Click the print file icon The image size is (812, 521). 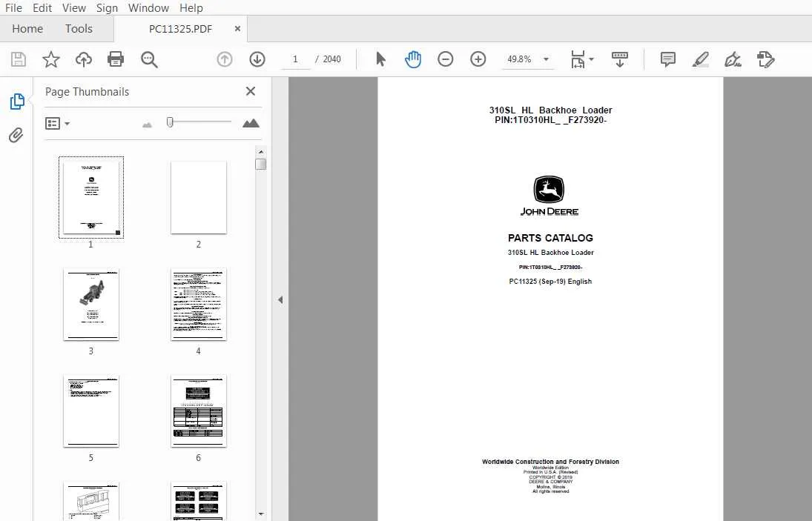click(x=116, y=59)
